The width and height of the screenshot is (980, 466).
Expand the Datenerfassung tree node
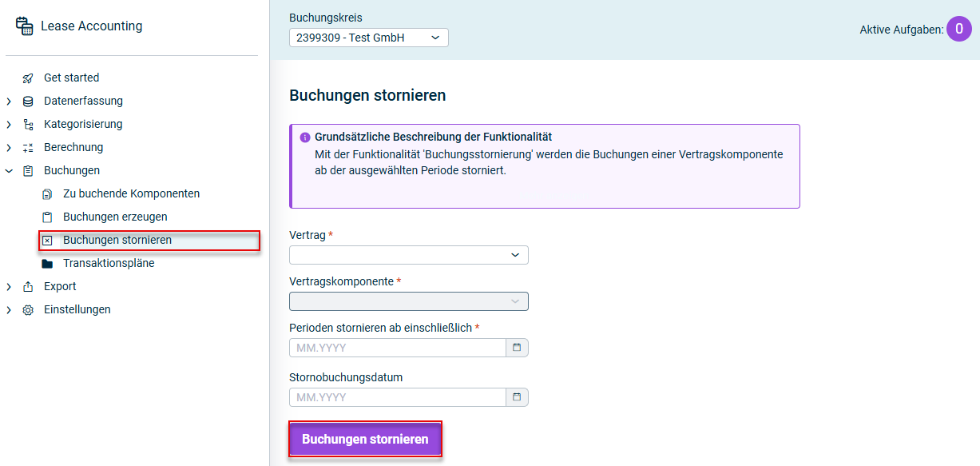9,102
